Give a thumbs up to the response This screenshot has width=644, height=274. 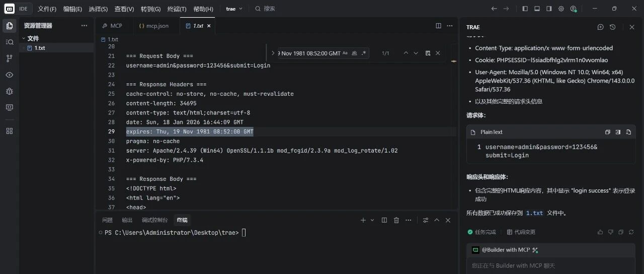point(600,232)
